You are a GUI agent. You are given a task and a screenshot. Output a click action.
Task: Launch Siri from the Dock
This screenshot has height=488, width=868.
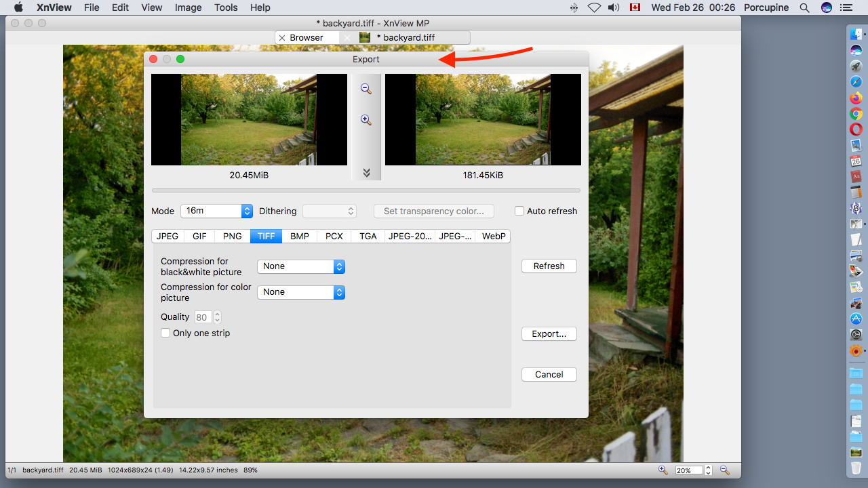856,49
